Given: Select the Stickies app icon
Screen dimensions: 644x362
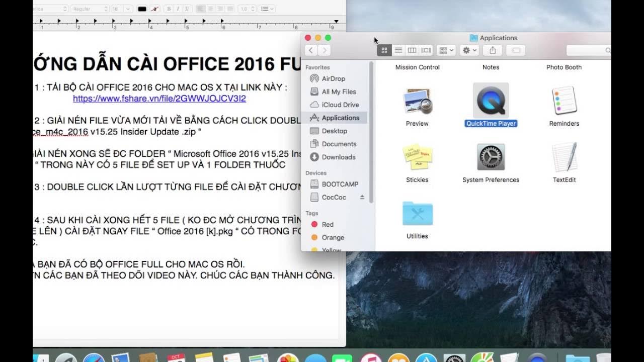Looking at the screenshot, I should 418,157.
